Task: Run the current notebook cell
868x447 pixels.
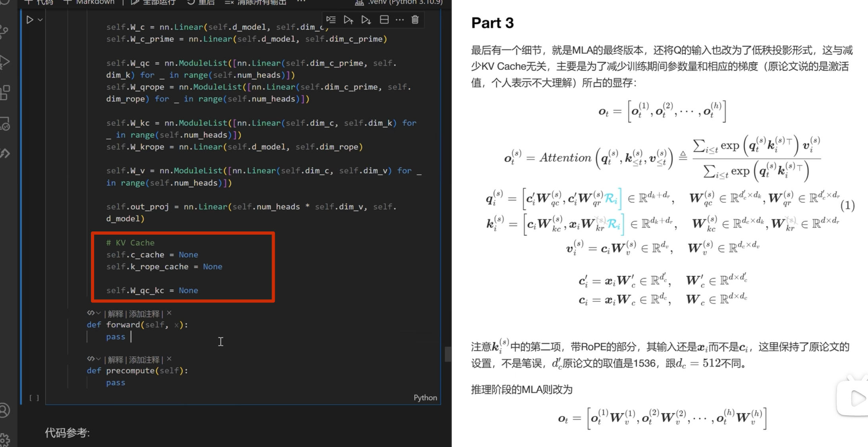Action: click(x=30, y=20)
